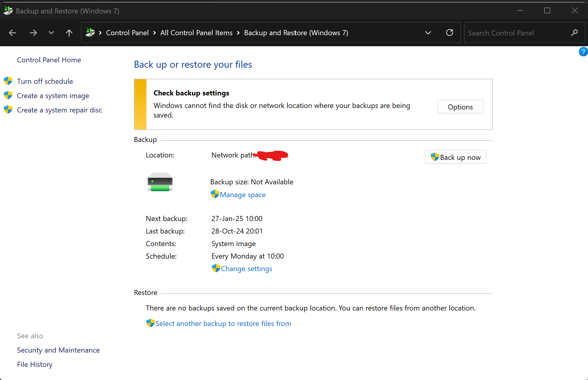Viewport: 588px width, 380px height.
Task: Refresh the Control Panel page
Action: [x=450, y=33]
